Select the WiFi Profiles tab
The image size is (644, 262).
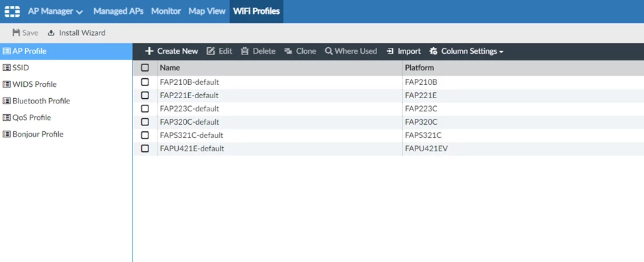point(256,11)
